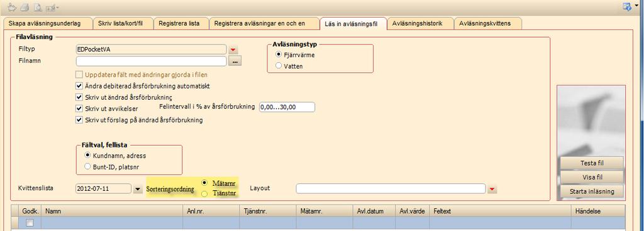Click the Avläsningstyp group label

(295, 44)
